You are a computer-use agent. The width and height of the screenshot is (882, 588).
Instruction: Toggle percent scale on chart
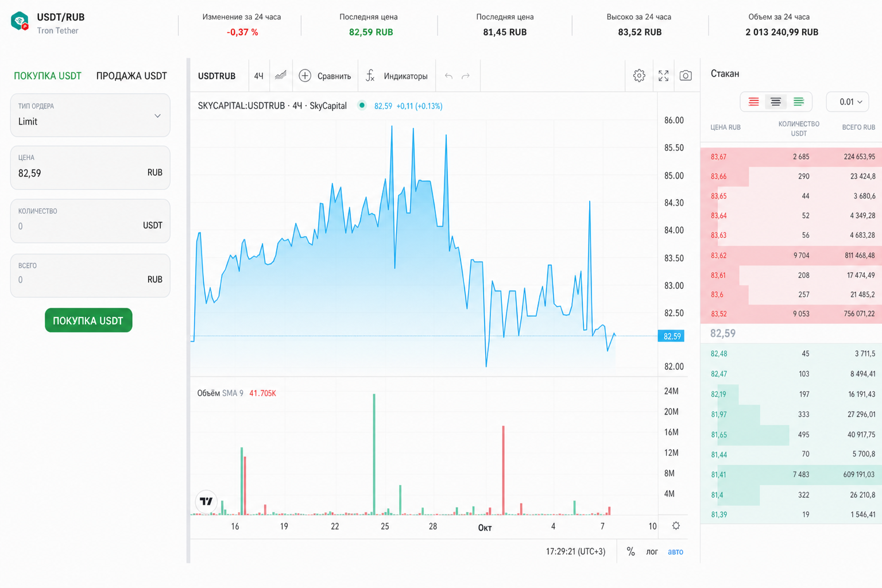[630, 551]
